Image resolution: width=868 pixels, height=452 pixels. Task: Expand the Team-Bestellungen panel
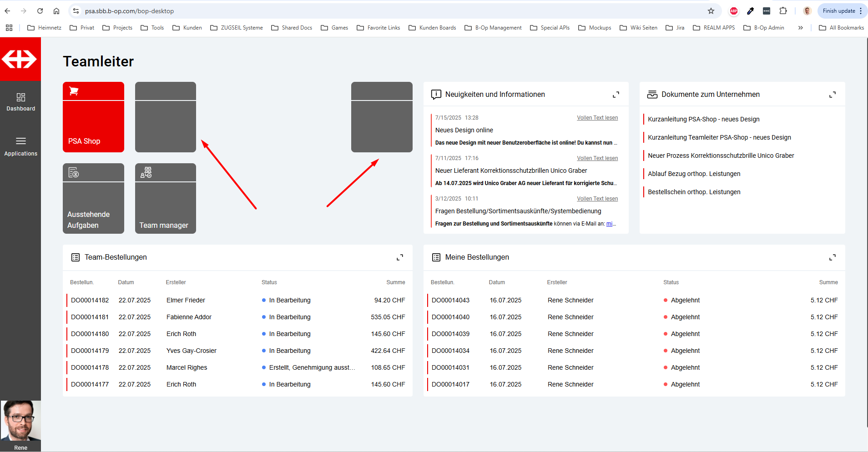tap(399, 257)
